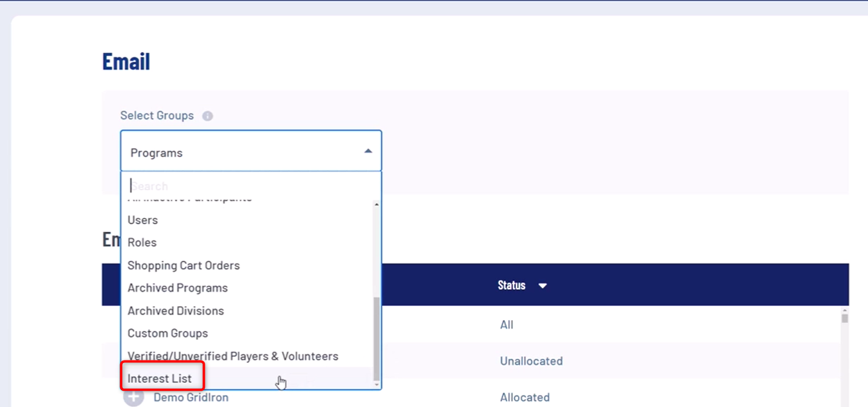
Task: Select Custom Groups option
Action: 168,333
